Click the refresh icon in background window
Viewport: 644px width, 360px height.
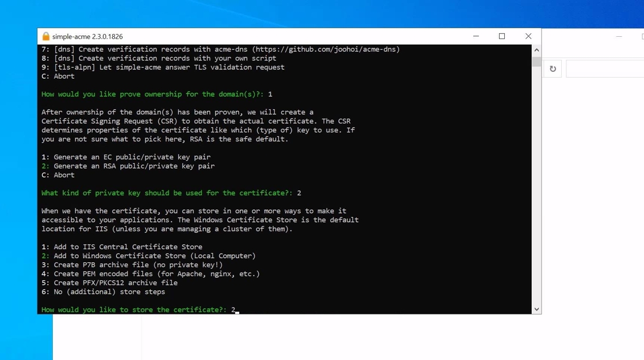click(553, 69)
